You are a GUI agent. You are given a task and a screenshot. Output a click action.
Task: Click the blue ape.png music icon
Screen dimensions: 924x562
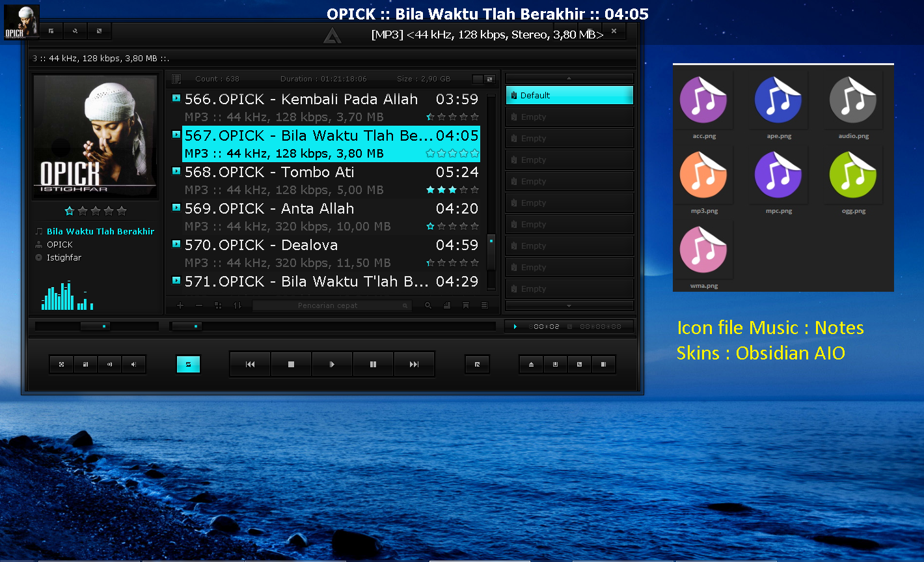(x=778, y=99)
